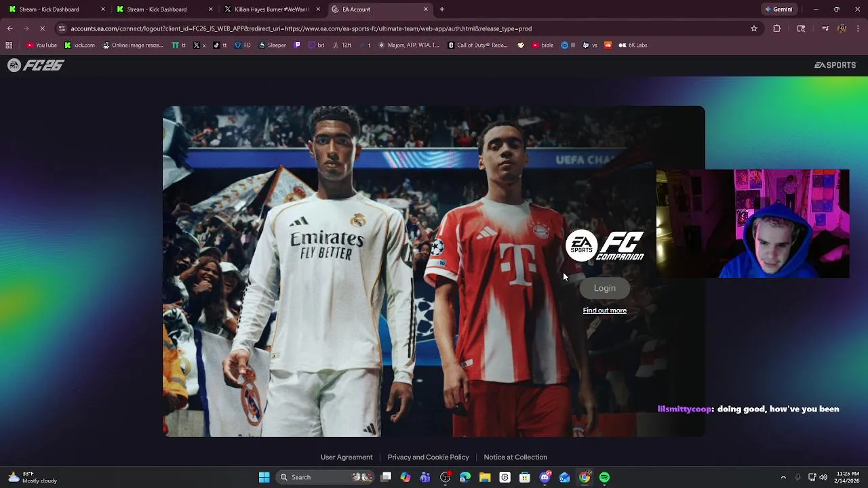View site information icon in address bar
The width and height of the screenshot is (868, 488).
tap(62, 28)
